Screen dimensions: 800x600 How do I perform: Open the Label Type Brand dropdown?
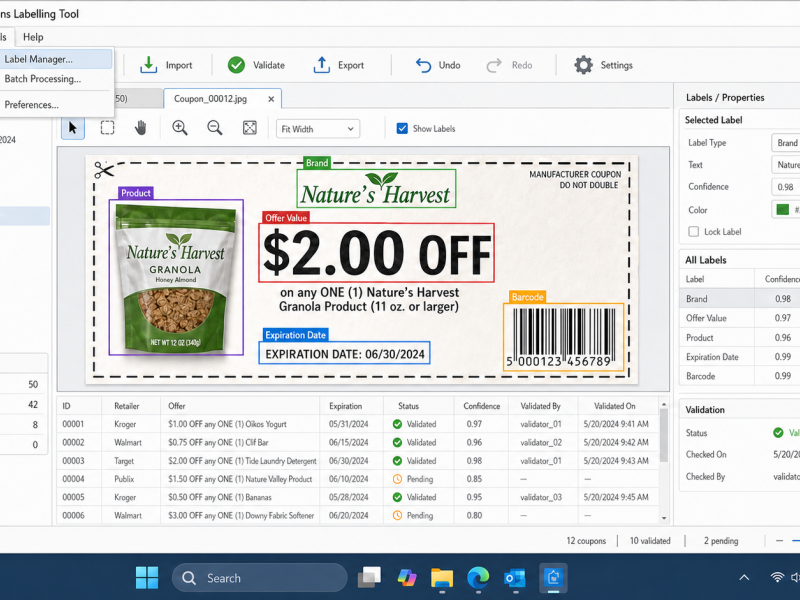pos(786,143)
